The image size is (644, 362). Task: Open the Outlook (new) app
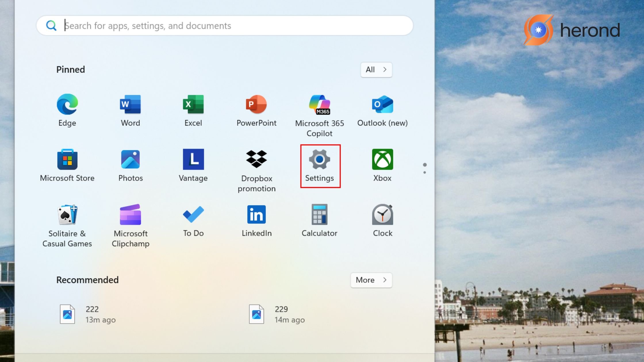point(382,104)
